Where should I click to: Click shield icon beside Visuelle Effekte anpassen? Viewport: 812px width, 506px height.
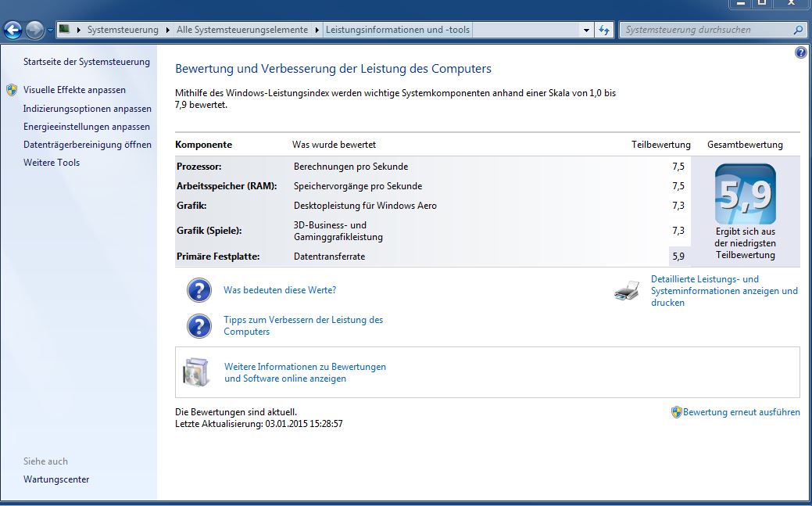pyautogui.click(x=12, y=90)
